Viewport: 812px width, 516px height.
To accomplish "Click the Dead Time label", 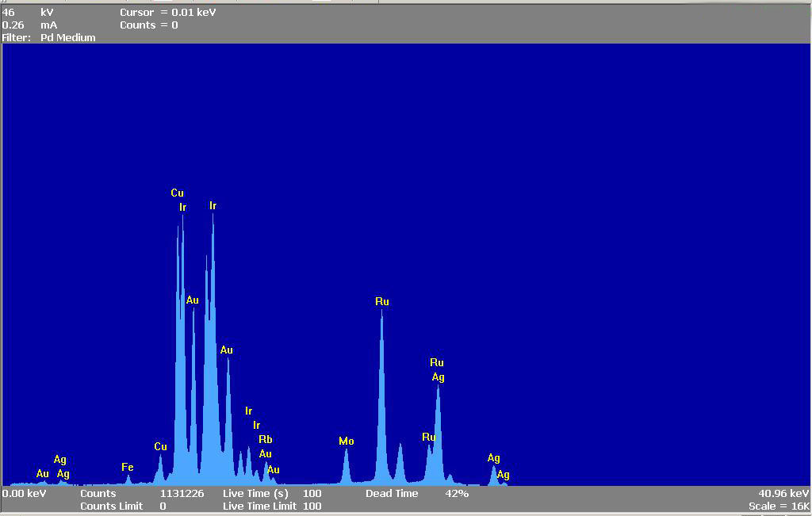I will [x=392, y=494].
